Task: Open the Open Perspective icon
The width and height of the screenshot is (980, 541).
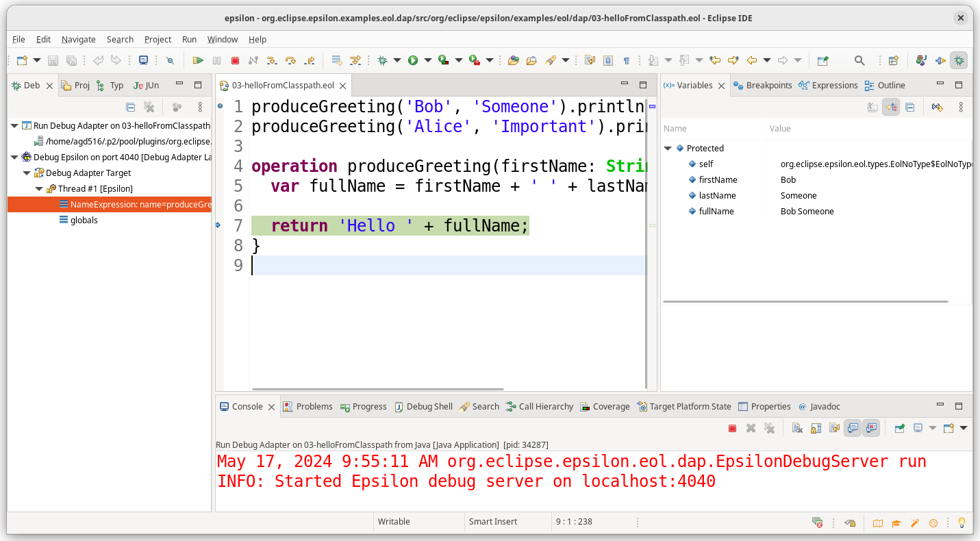Action: point(893,60)
